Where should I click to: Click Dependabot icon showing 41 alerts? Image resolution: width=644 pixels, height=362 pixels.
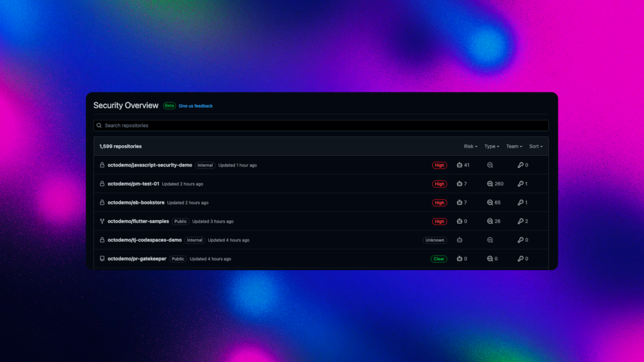pos(460,165)
